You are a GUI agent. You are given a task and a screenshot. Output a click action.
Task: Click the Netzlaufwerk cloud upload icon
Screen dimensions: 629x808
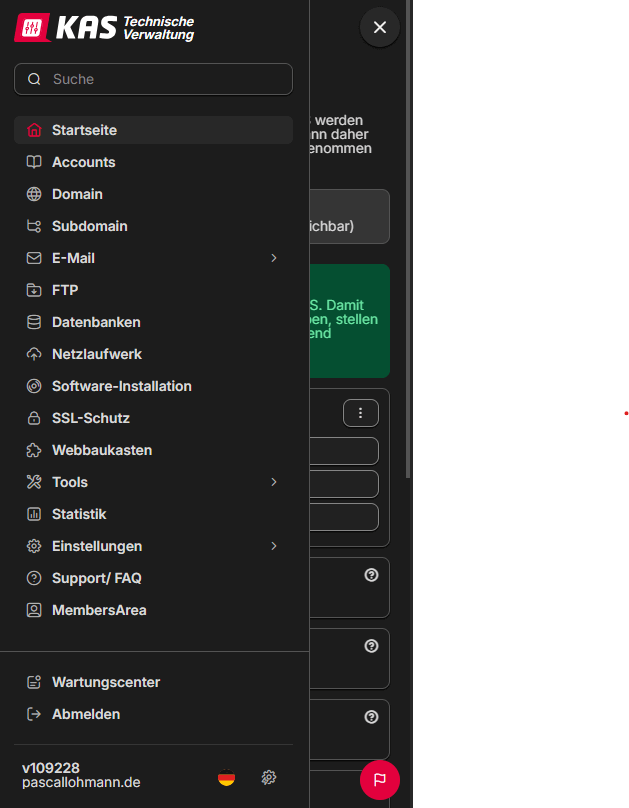[34, 354]
